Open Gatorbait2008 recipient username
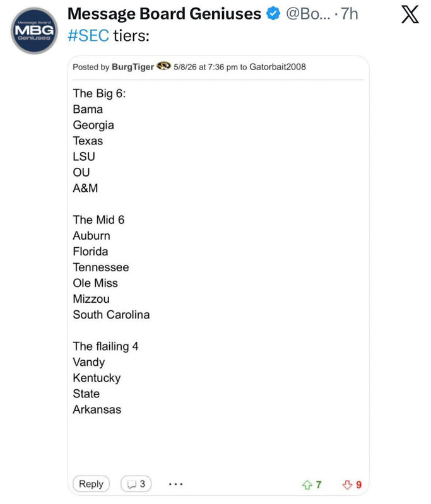The width and height of the screenshot is (431, 504). tap(278, 67)
